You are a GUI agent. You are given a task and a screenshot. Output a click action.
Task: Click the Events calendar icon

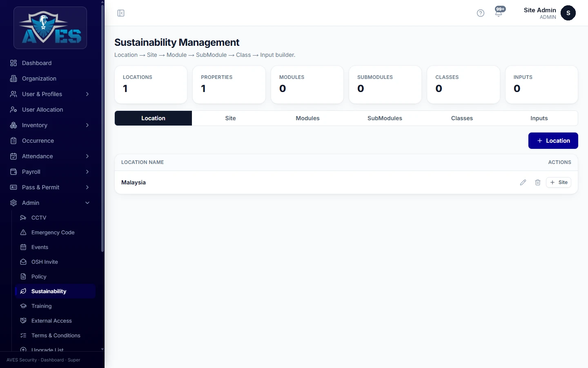(23, 247)
